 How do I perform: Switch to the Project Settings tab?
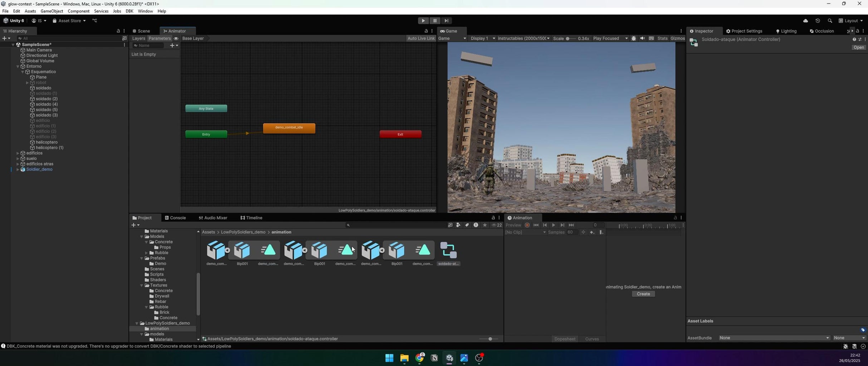(744, 31)
